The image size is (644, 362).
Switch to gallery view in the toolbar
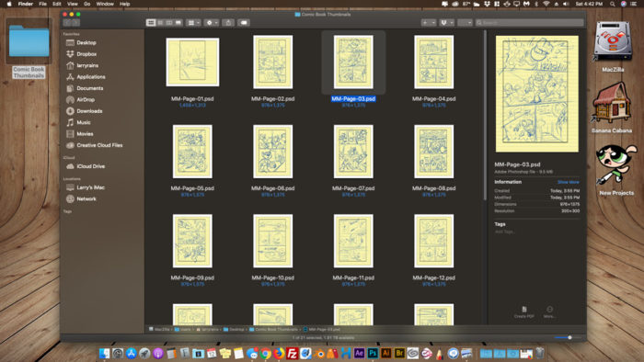pyautogui.click(x=178, y=23)
